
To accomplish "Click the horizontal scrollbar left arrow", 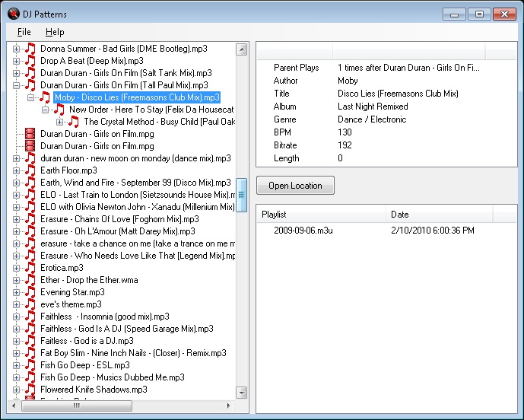I will pyautogui.click(x=14, y=406).
